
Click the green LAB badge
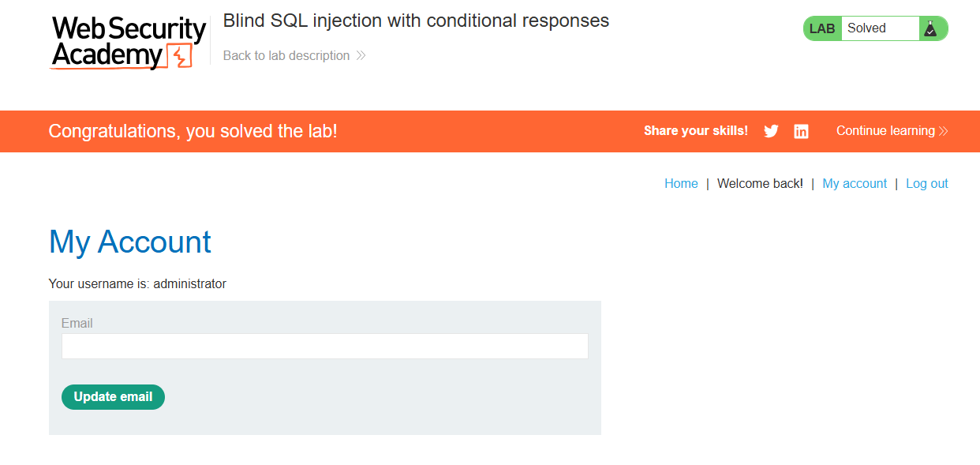[822, 28]
